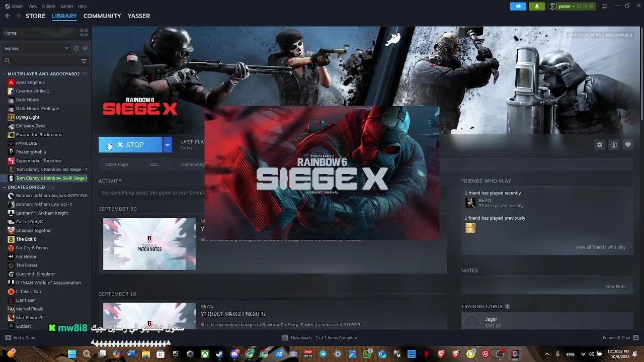Open the View menu
644x362 pixels.
[x=33, y=6]
